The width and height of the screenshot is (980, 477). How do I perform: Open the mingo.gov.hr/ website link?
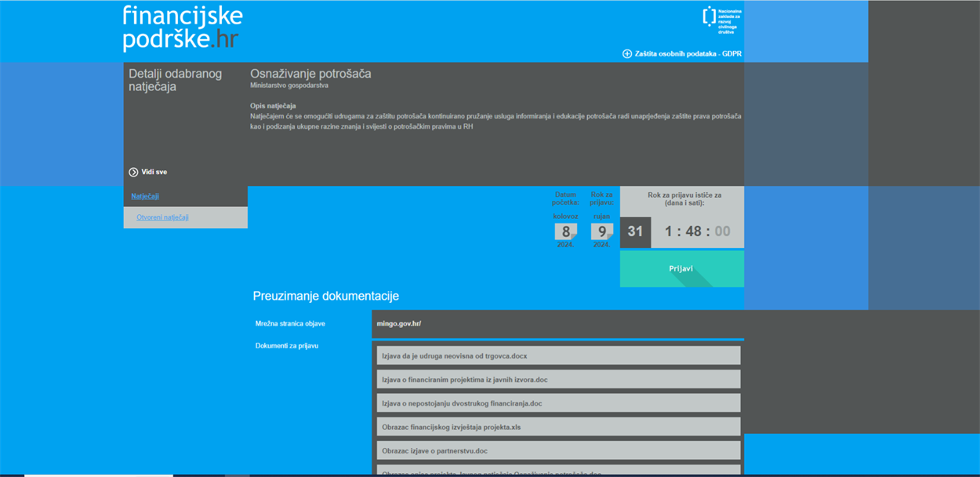click(x=399, y=323)
